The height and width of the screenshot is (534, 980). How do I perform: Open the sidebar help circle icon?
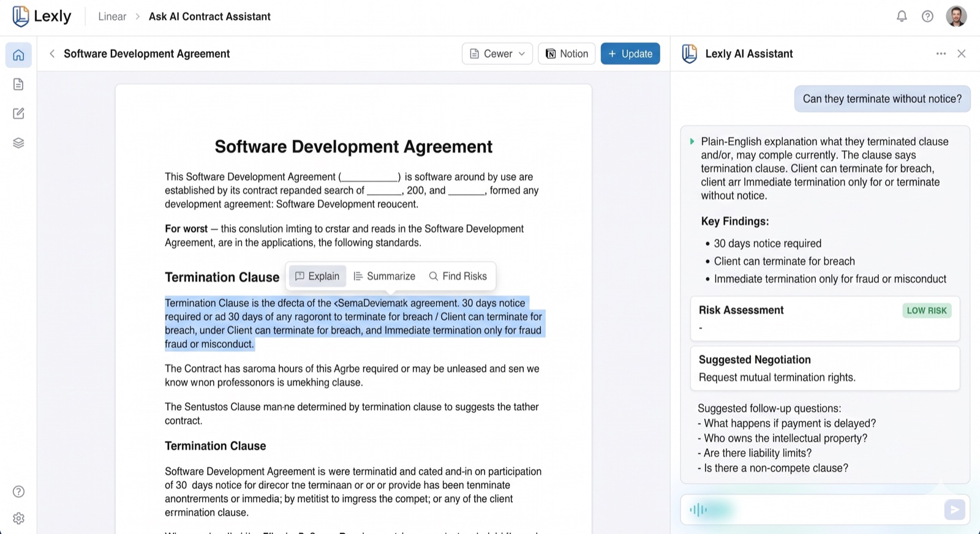[18, 492]
